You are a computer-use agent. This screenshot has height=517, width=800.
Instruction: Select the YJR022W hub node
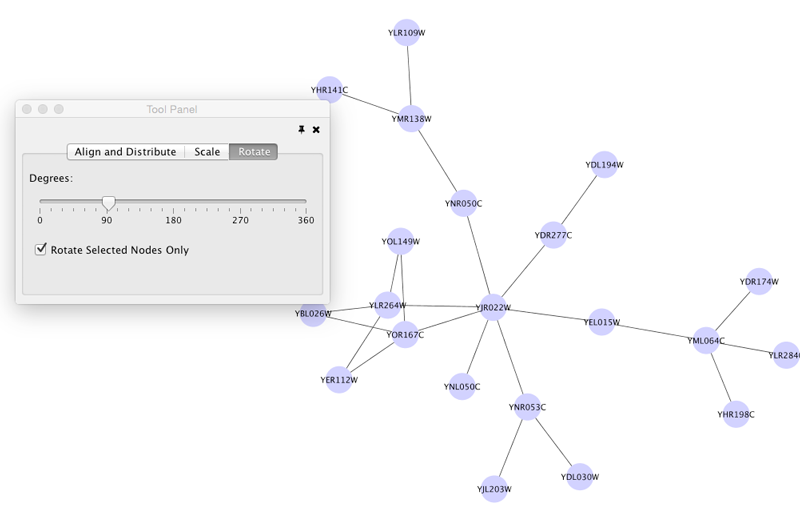point(493,307)
